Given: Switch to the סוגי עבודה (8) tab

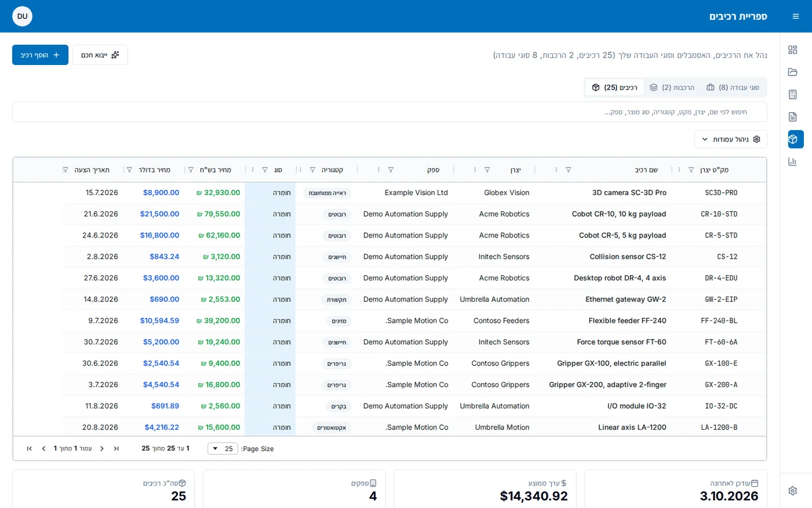Looking at the screenshot, I should (x=733, y=88).
